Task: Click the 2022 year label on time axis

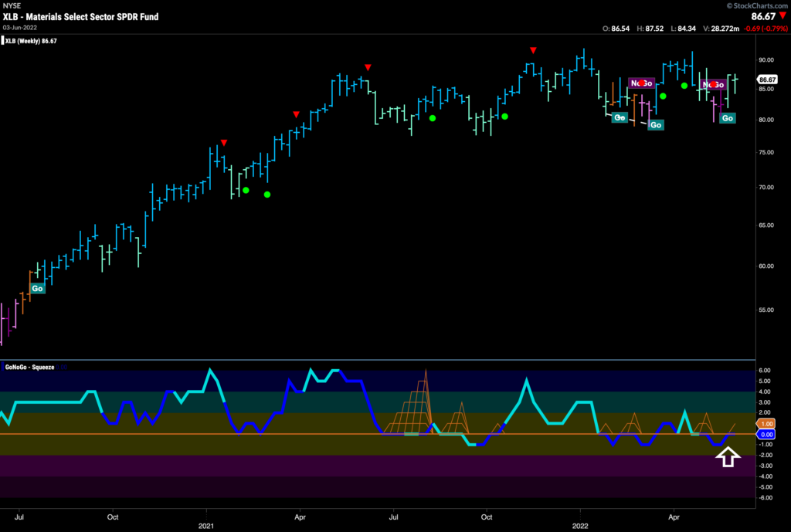Action: tap(579, 526)
